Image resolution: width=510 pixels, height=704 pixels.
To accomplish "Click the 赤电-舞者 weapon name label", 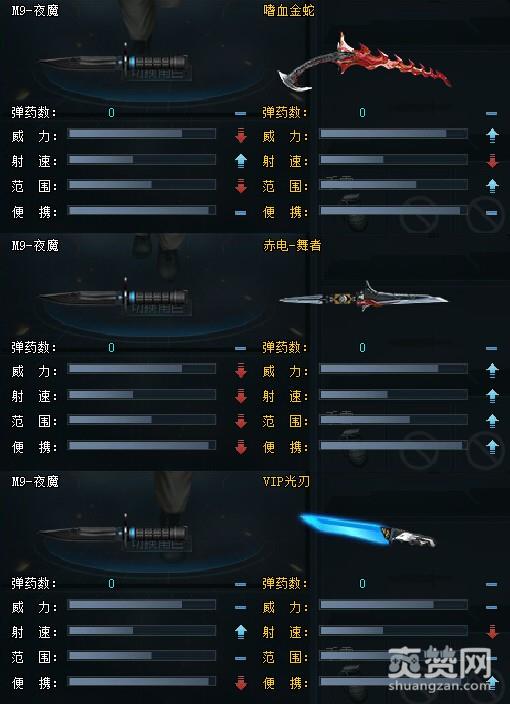I will click(292, 245).
